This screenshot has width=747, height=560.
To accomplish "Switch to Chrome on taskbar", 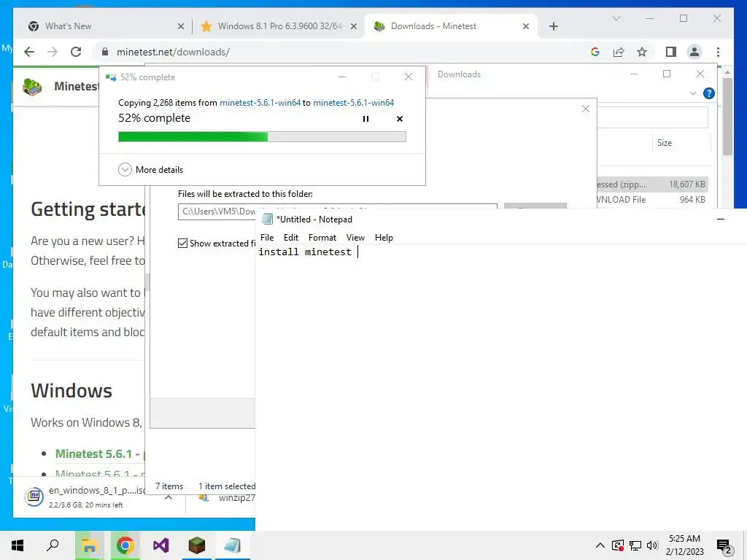I will pos(125,545).
